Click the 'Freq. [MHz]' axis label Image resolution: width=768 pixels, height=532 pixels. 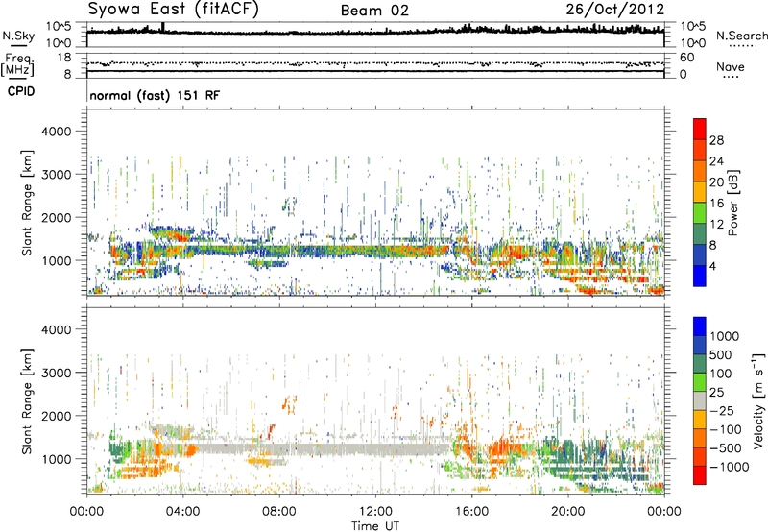[17, 65]
